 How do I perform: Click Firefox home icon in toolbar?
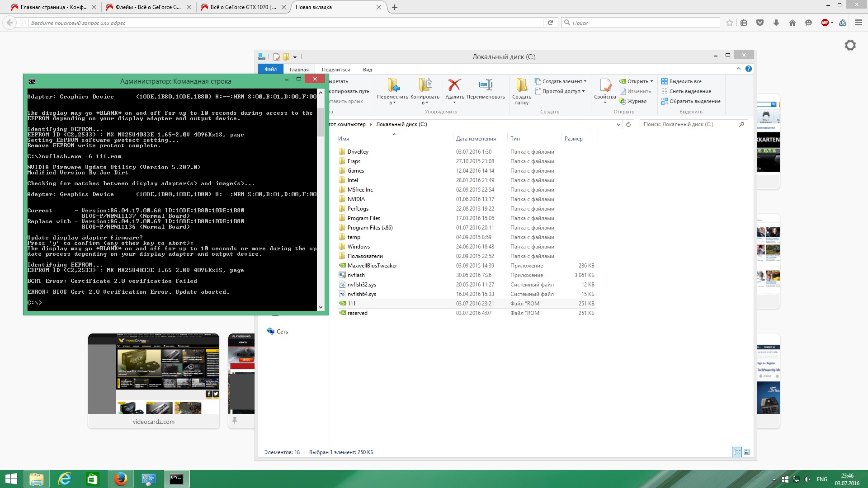coord(792,23)
